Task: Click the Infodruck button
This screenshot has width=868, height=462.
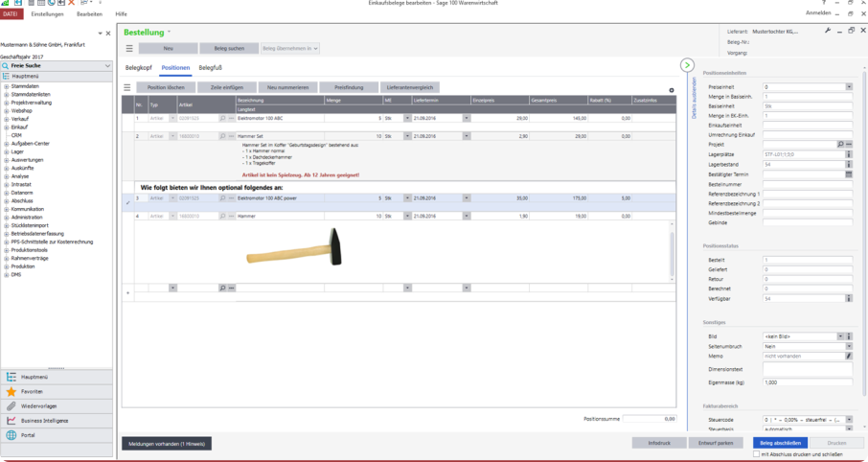Action: 660,443
